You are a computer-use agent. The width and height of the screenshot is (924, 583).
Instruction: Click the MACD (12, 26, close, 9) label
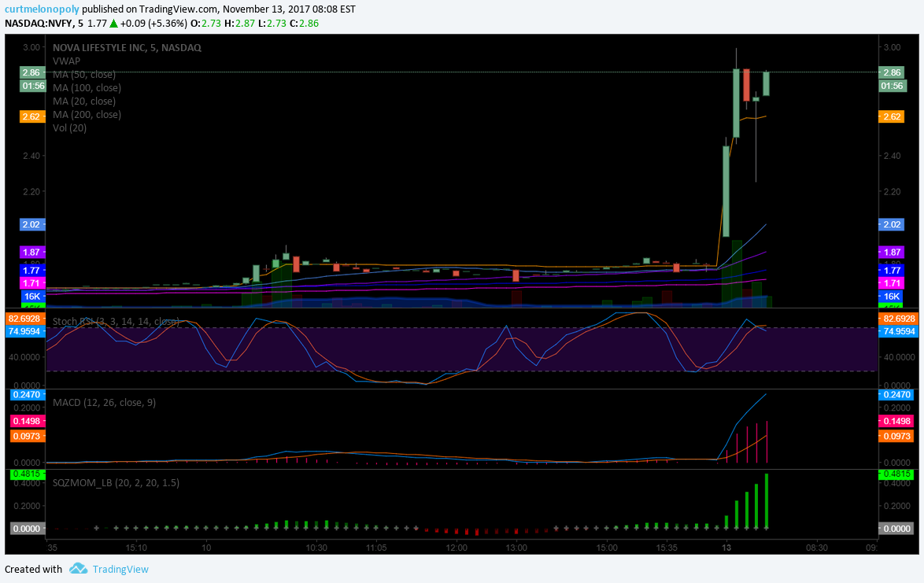point(105,403)
